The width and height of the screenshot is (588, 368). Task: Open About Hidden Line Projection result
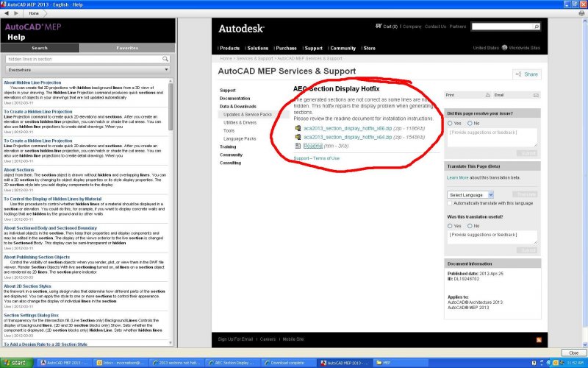pos(32,82)
